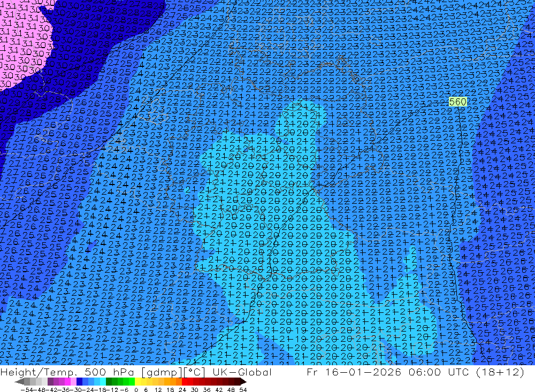The image size is (535, 392).
Task: Pick the dark purple -42 legend swatch
Action: [50, 381]
